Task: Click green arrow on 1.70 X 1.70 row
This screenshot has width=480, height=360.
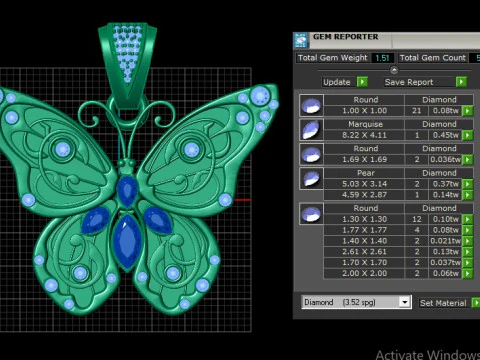Action: click(467, 262)
